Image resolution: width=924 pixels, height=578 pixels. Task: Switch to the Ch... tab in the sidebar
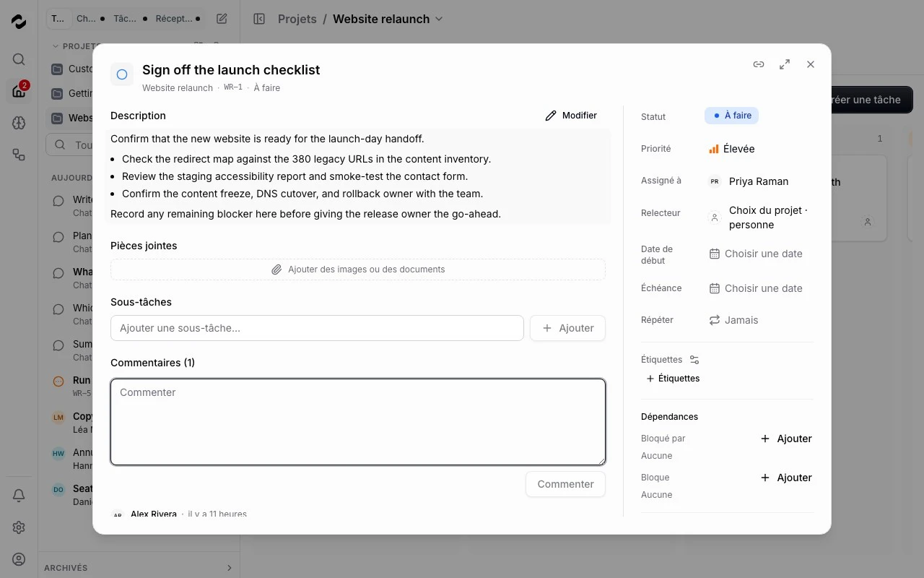(x=90, y=19)
